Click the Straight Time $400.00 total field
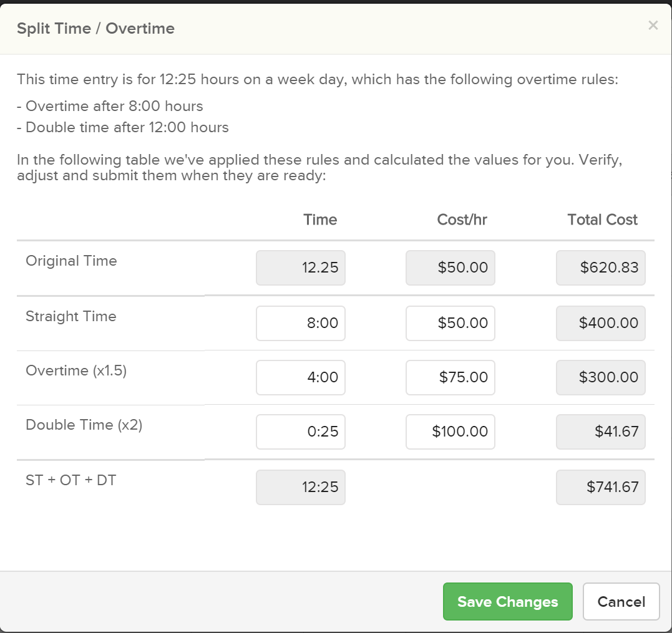Viewport: 672px width, 633px height. pyautogui.click(x=601, y=323)
